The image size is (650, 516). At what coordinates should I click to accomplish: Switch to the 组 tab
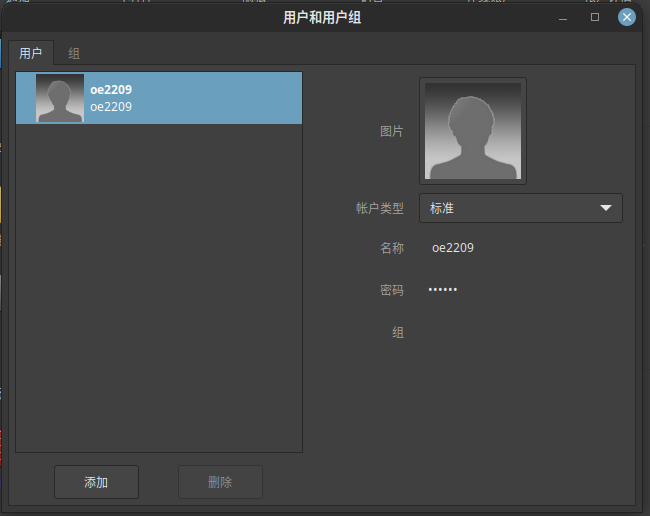[x=74, y=53]
